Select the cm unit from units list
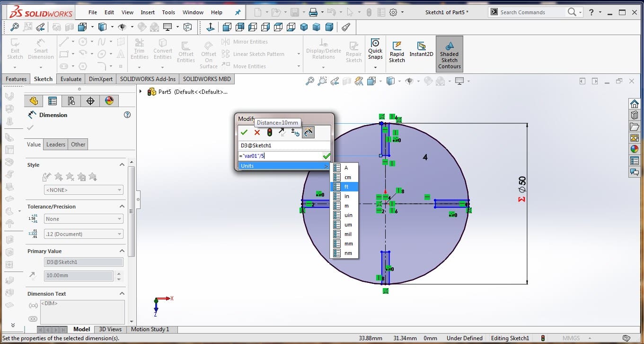 [344, 177]
